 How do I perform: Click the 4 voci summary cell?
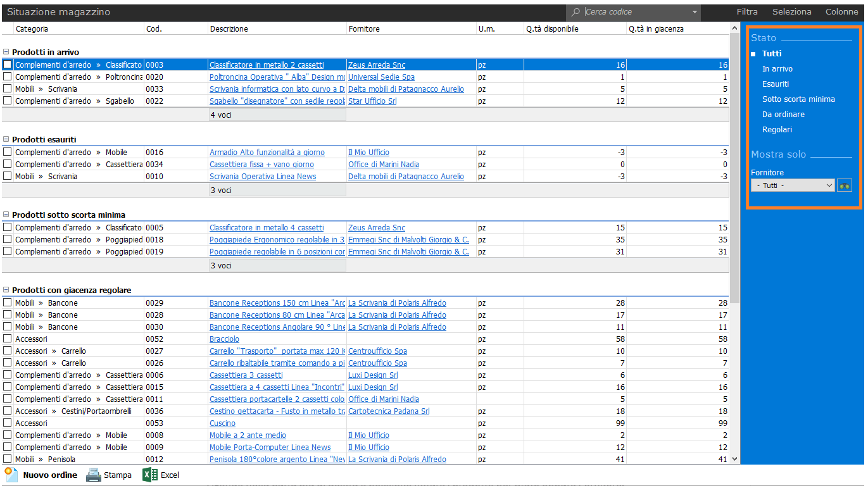click(277, 115)
